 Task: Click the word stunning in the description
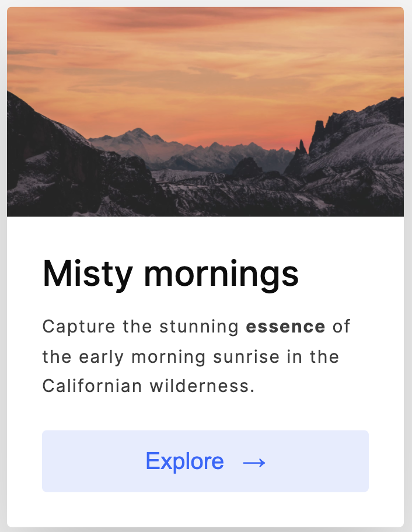tap(199, 327)
